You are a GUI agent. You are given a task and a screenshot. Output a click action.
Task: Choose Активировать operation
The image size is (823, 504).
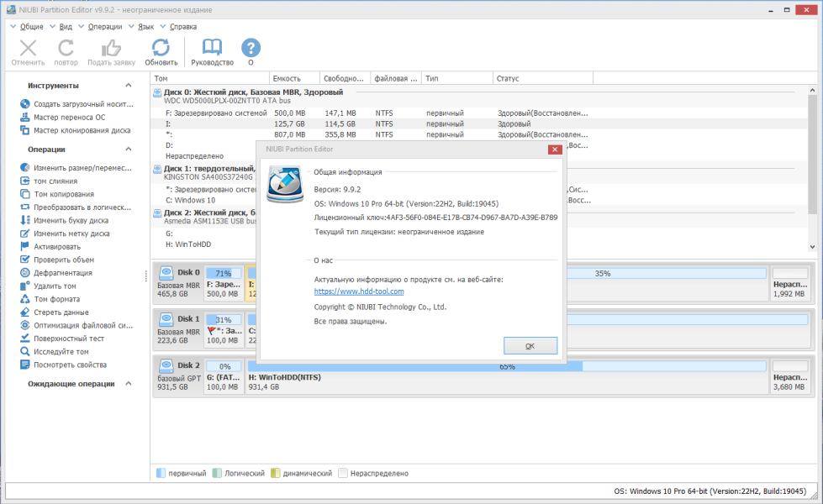point(51,246)
